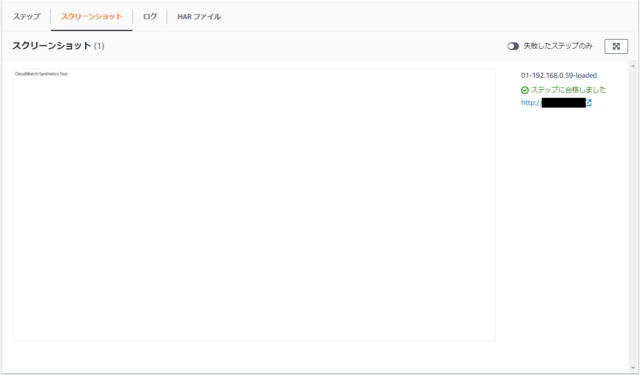This screenshot has width=640, height=375.
Task: Select the スクリーンショット tab
Action: point(91,17)
